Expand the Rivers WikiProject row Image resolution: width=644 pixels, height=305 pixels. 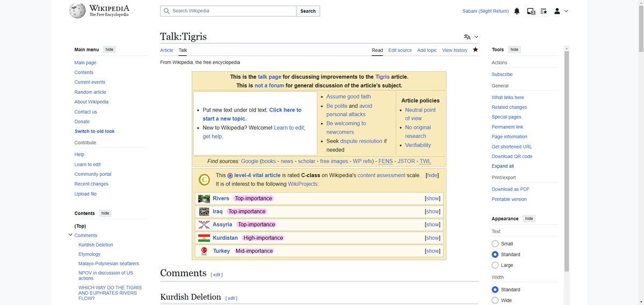pyautogui.click(x=433, y=198)
